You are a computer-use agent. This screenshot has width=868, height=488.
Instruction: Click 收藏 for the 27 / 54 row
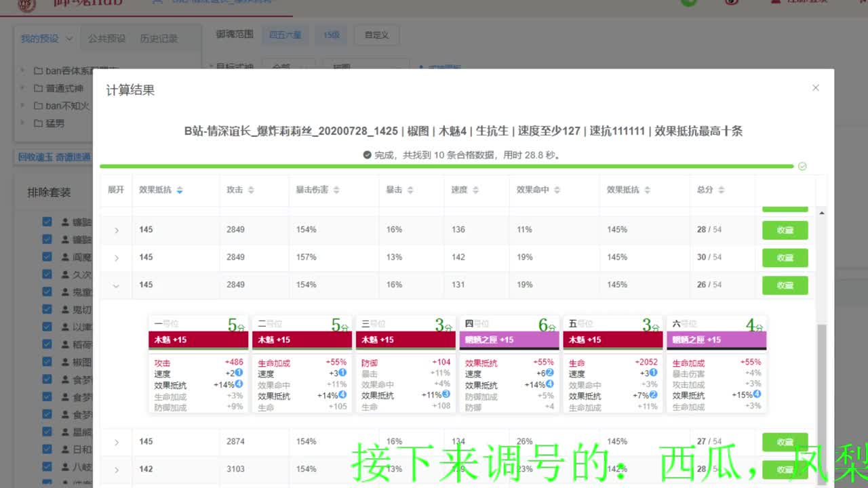[x=785, y=442]
